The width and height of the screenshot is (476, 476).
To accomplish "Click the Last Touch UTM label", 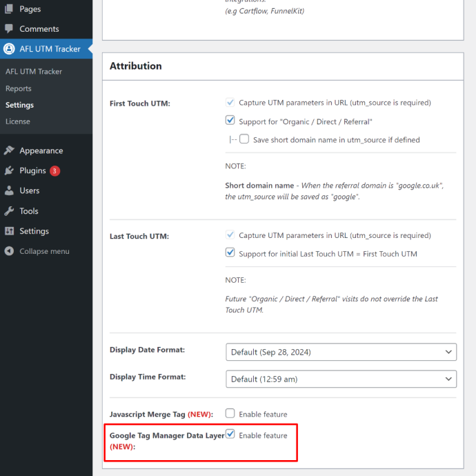I will (139, 236).
